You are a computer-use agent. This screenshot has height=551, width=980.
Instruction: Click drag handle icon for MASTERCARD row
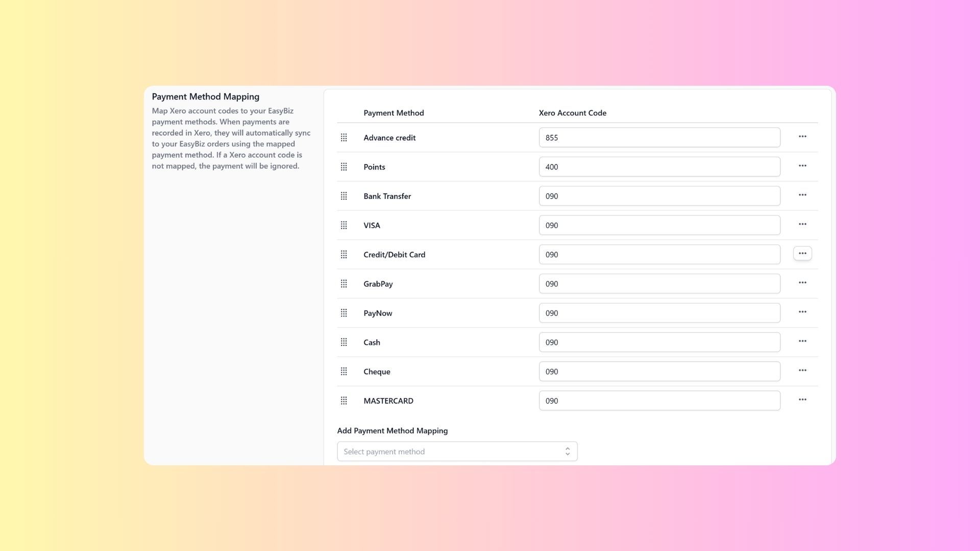click(344, 401)
